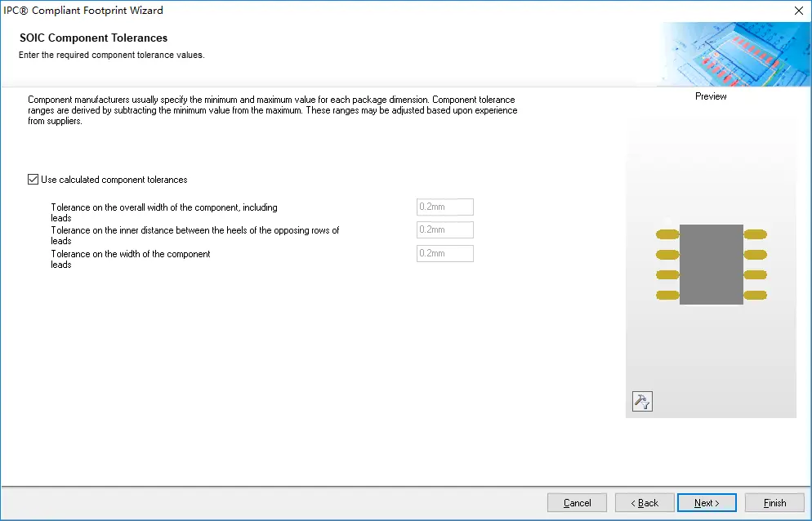812x521 pixels.
Task: Pick the second left pad in preview
Action: tap(667, 255)
